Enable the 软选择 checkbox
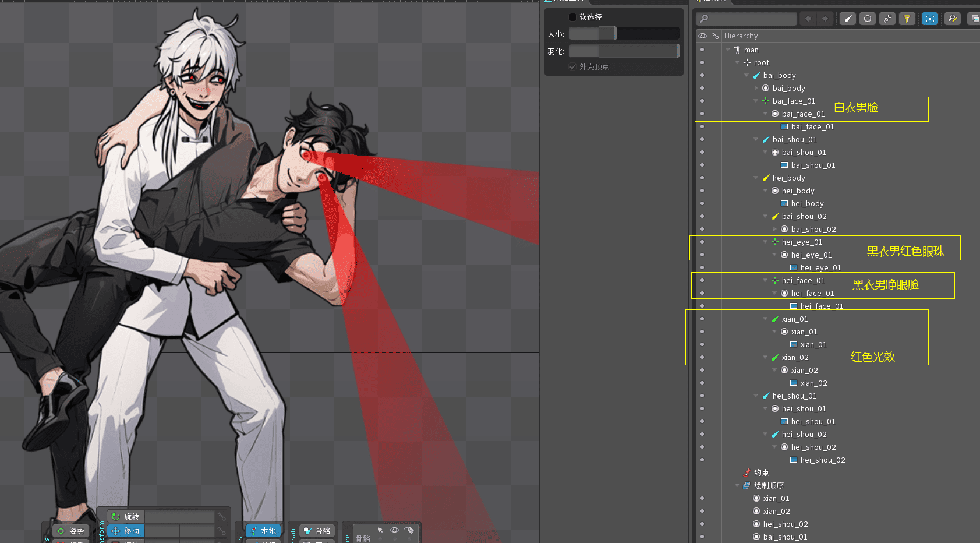980x543 pixels. [x=572, y=17]
